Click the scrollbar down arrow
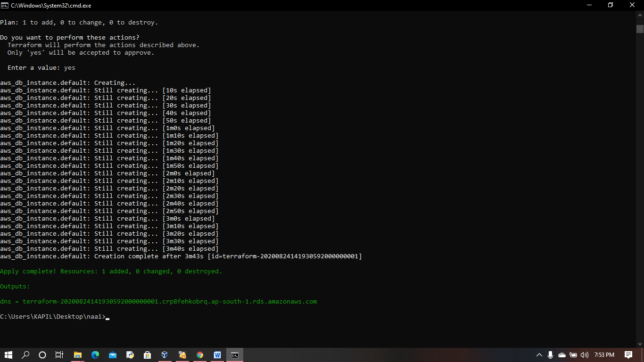Image resolution: width=644 pixels, height=362 pixels. click(x=640, y=344)
